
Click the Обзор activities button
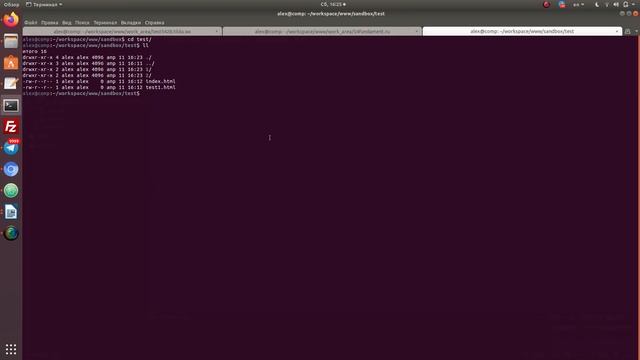click(11, 4)
